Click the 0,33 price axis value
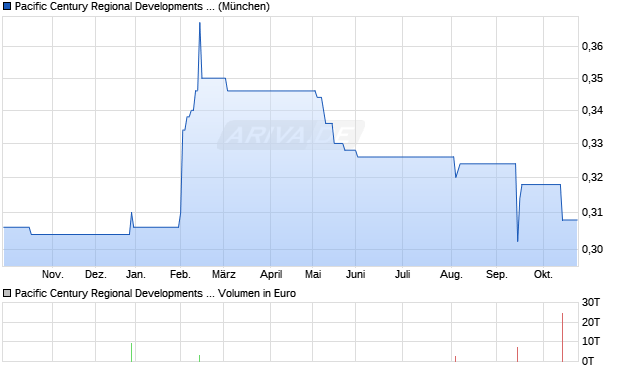This screenshot has width=620, height=371. click(592, 144)
